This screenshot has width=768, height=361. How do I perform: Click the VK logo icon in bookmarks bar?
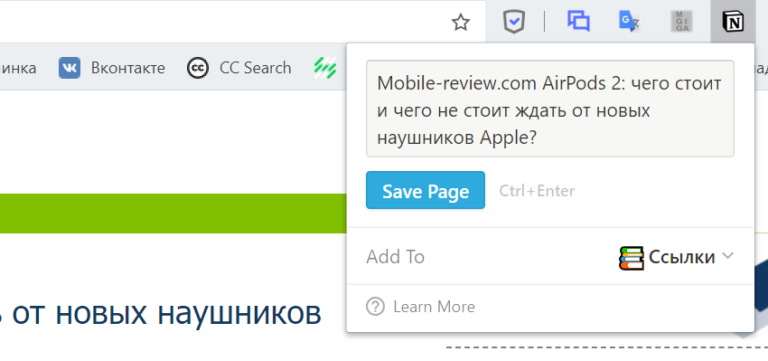coord(70,68)
